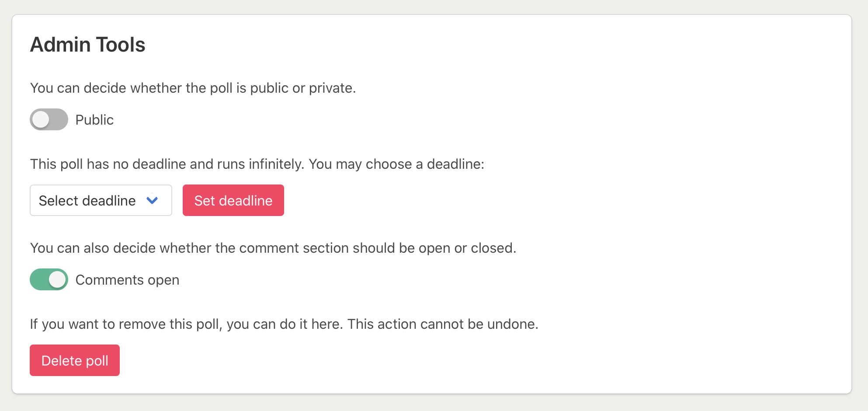Click the green track of the Comments toggle

coord(38,279)
